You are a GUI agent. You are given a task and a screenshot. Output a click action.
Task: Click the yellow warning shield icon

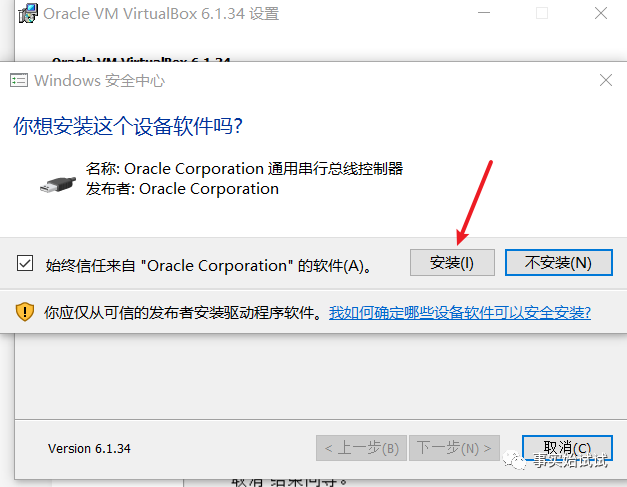coord(25,312)
